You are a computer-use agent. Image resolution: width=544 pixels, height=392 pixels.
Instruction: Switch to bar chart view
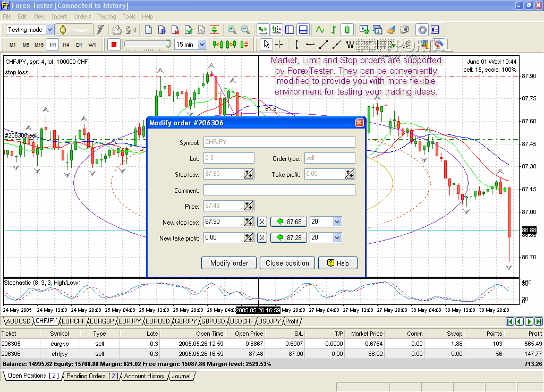tap(334, 30)
